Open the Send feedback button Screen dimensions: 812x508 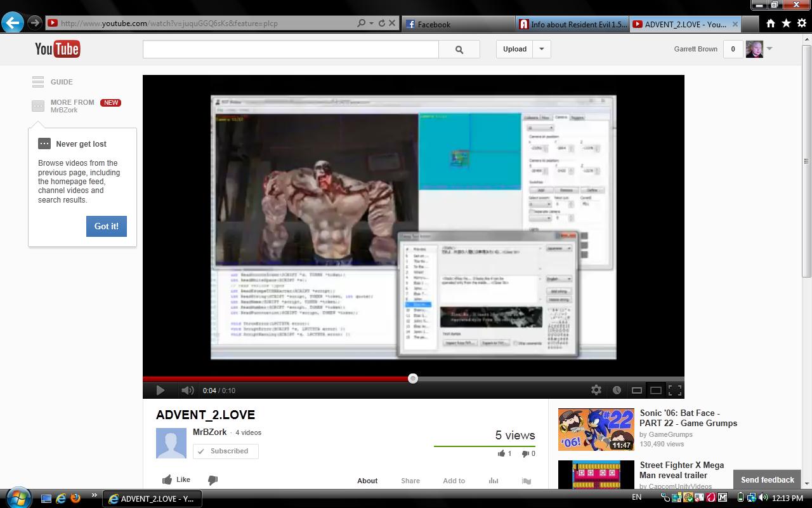[767, 479]
